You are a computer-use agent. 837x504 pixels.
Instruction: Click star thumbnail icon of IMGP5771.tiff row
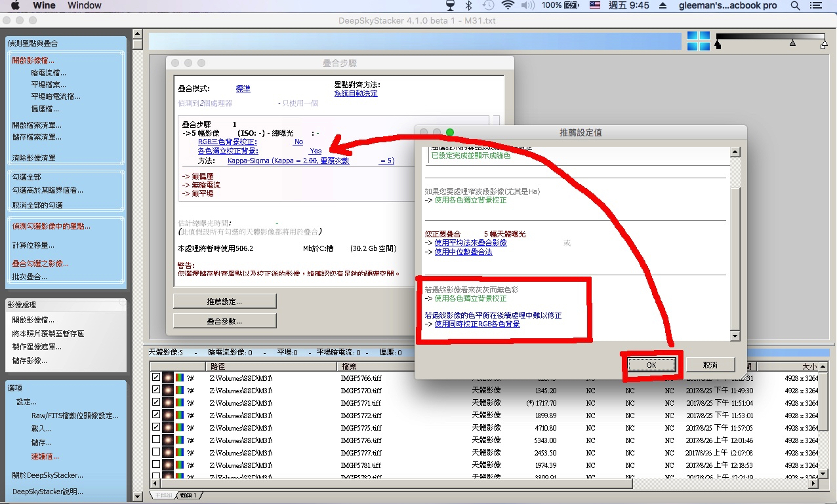tap(167, 403)
